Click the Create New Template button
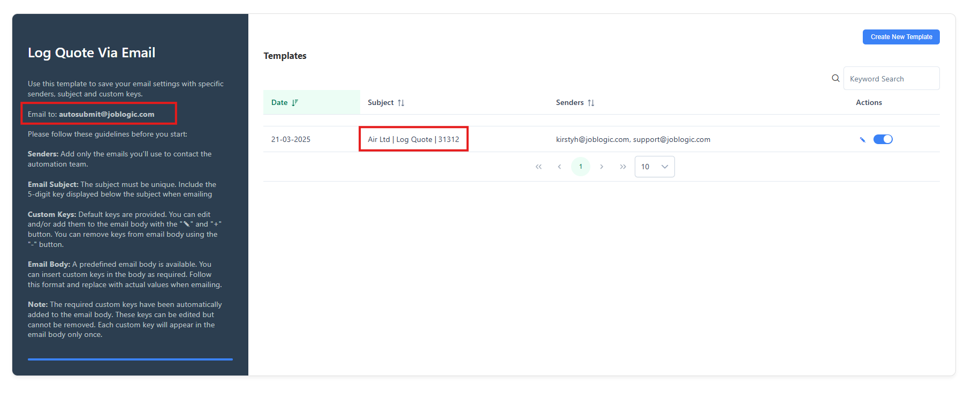 coord(901,37)
